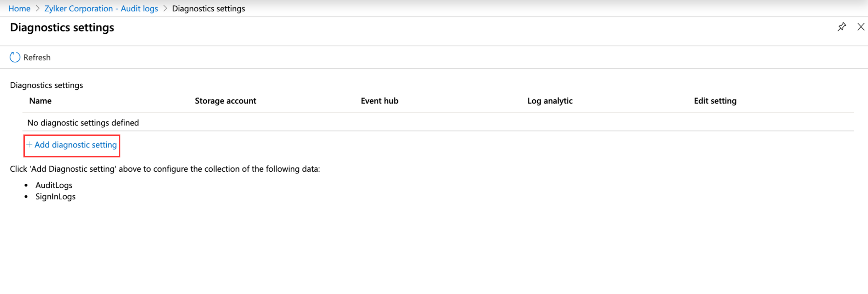Viewport: 868px width, 294px height.
Task: Select the Event hub column header
Action: coord(379,101)
